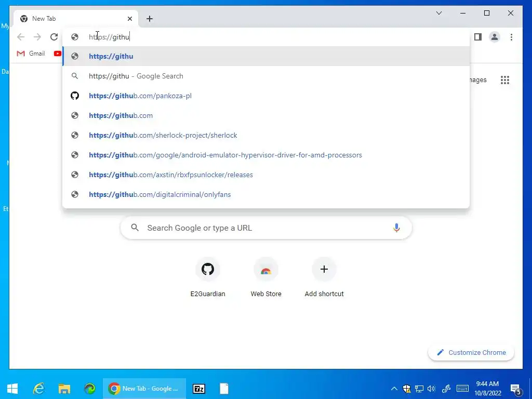
Task: Select the first suggestion https://githu
Action: click(266, 56)
